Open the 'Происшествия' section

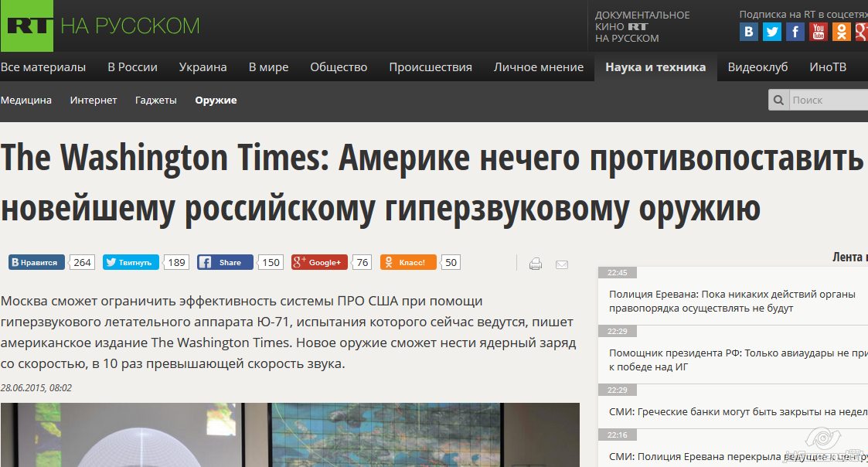pos(431,67)
